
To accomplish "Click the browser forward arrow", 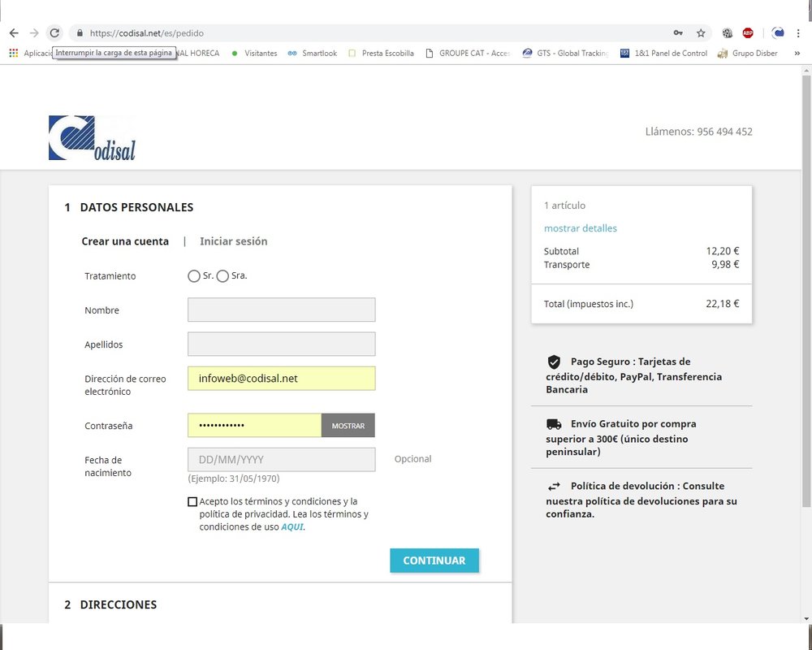I will (x=34, y=33).
